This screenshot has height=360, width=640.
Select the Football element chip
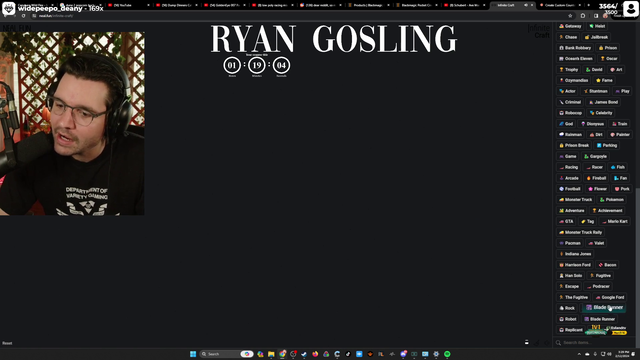coord(570,189)
